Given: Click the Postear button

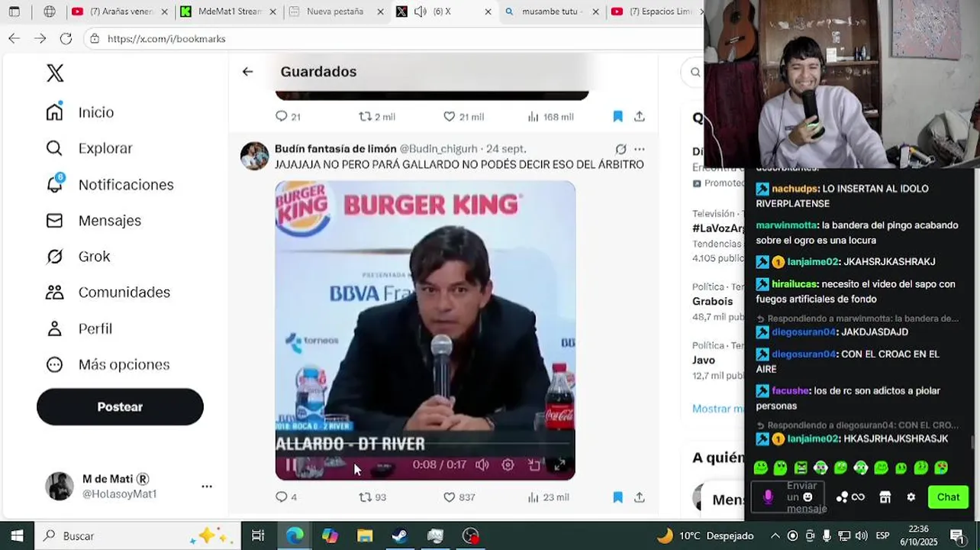Looking at the screenshot, I should pyautogui.click(x=120, y=406).
